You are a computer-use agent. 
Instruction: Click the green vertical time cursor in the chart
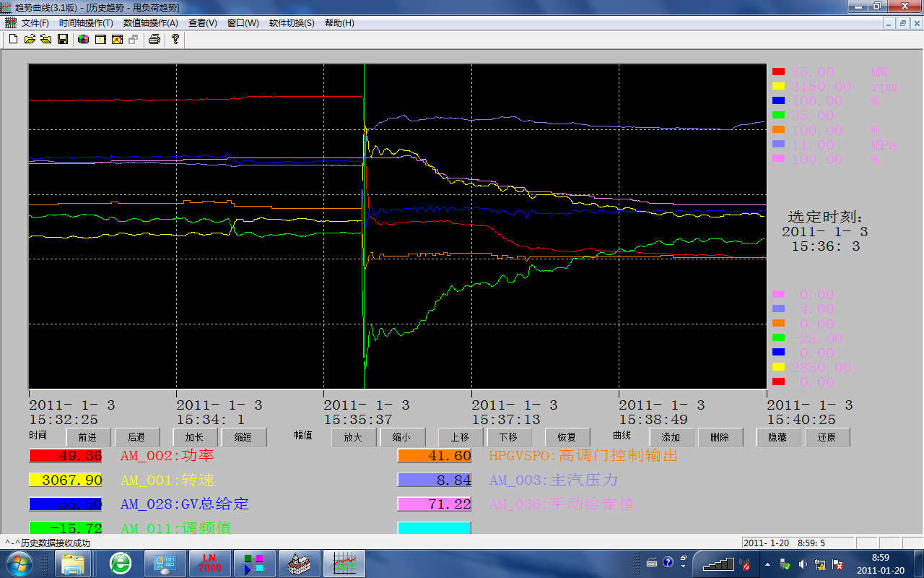tap(365, 226)
